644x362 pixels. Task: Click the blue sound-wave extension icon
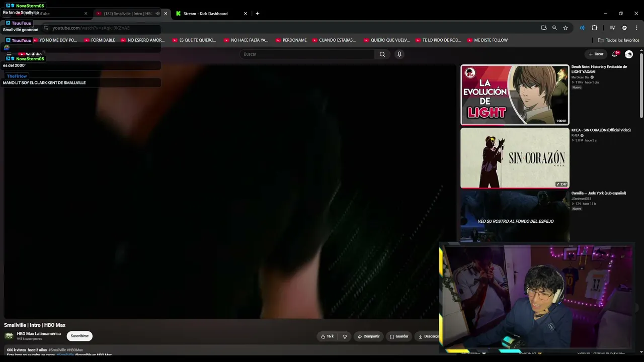pos(582,28)
